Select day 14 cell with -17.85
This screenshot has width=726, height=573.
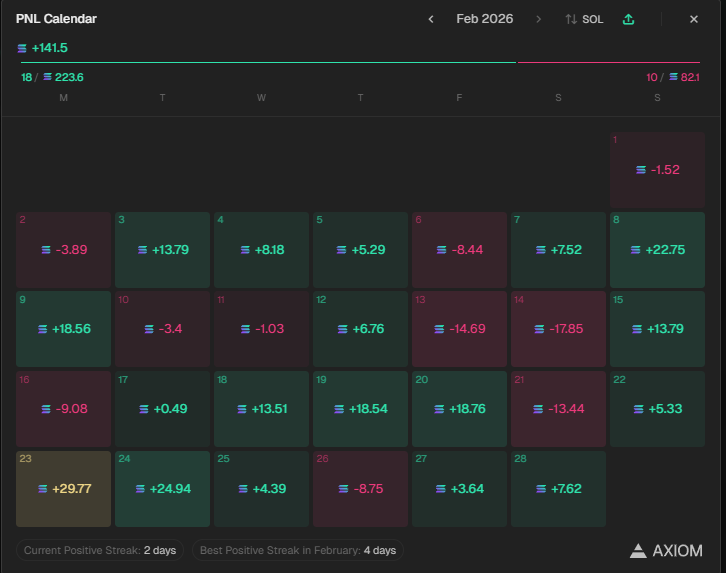coord(558,329)
